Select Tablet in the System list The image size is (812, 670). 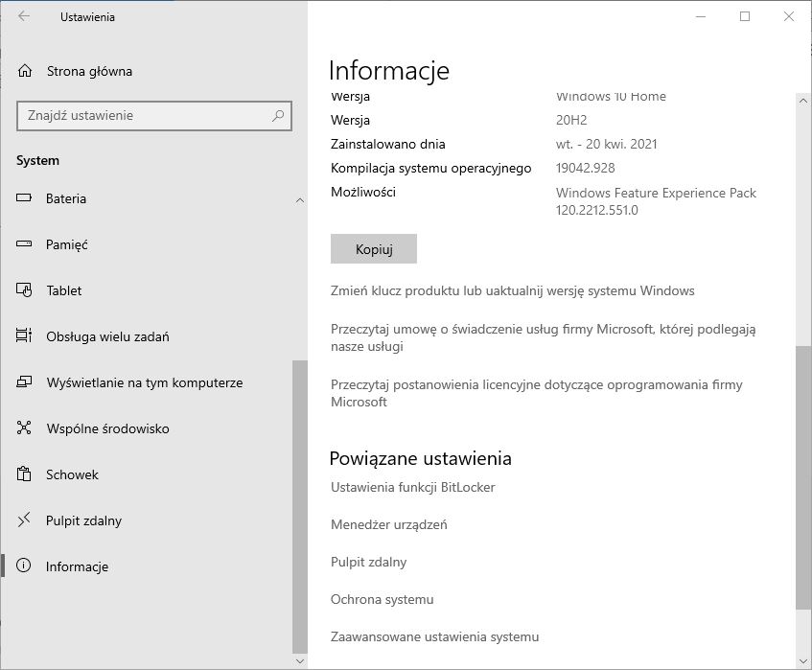pos(64,290)
